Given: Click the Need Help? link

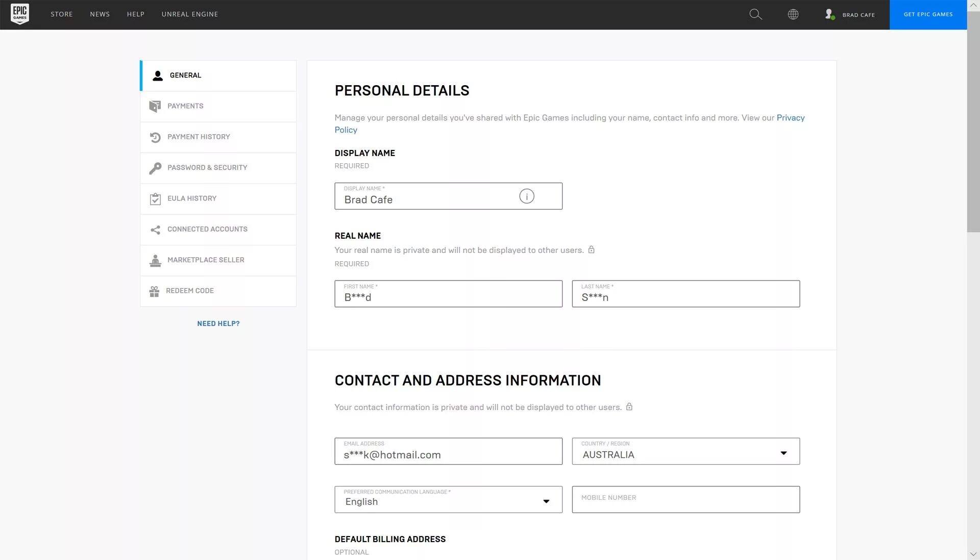Looking at the screenshot, I should 218,323.
